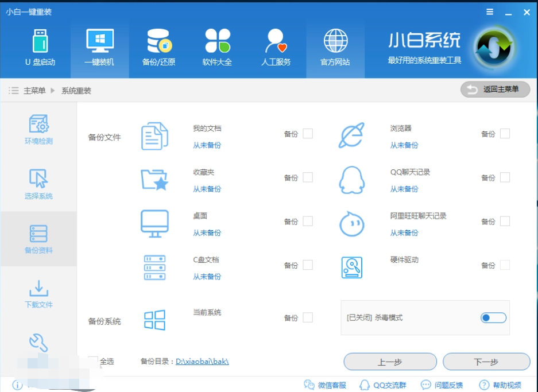Click the 桌面 monitor icon
Viewport: 538px width, 392px height.
tap(155, 224)
